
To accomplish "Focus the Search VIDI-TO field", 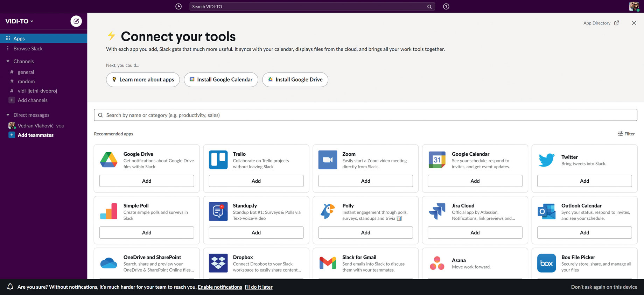I will tap(312, 7).
